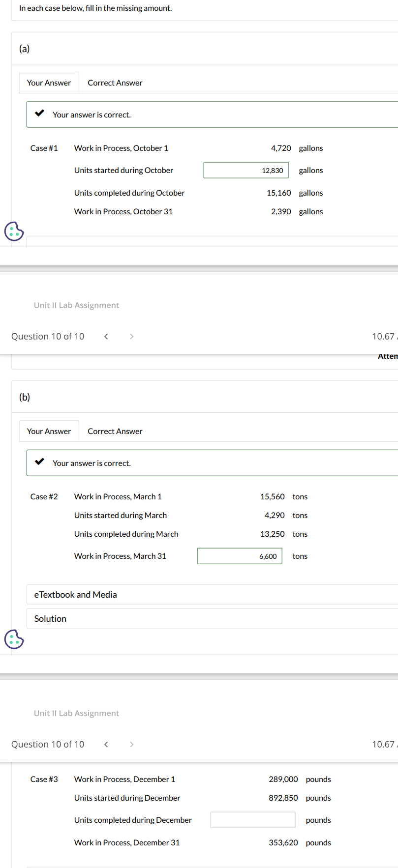
Task: Click Work in Process, December 31 label
Action: 127,843
